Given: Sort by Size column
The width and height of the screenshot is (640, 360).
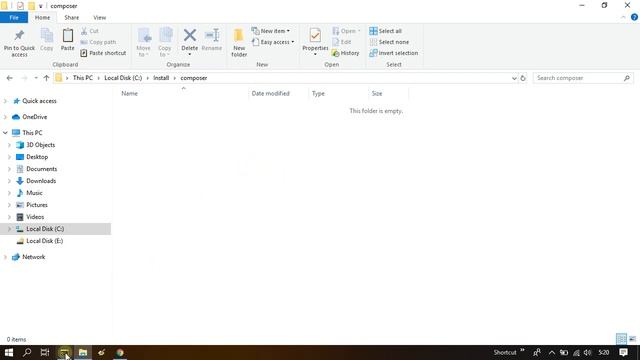Looking at the screenshot, I should pos(377,93).
